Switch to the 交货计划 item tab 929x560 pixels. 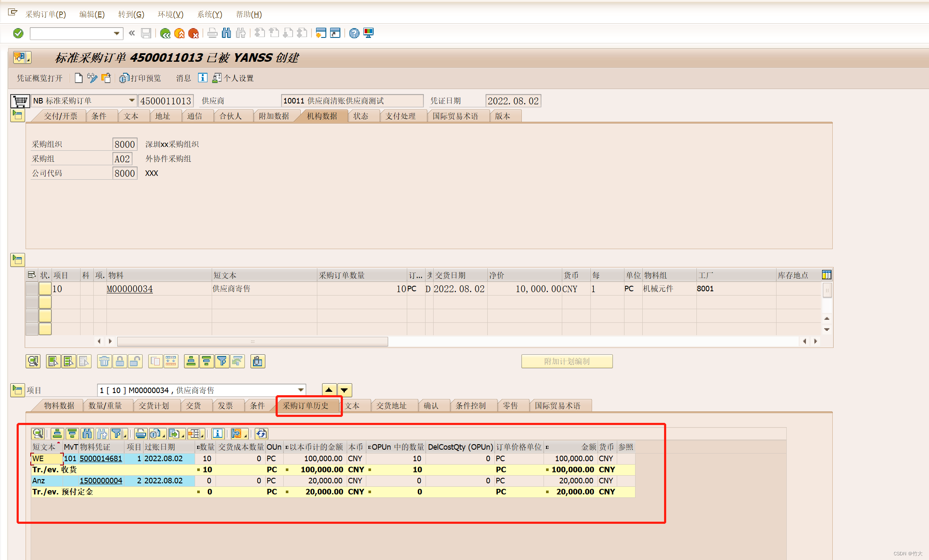pyautogui.click(x=154, y=405)
